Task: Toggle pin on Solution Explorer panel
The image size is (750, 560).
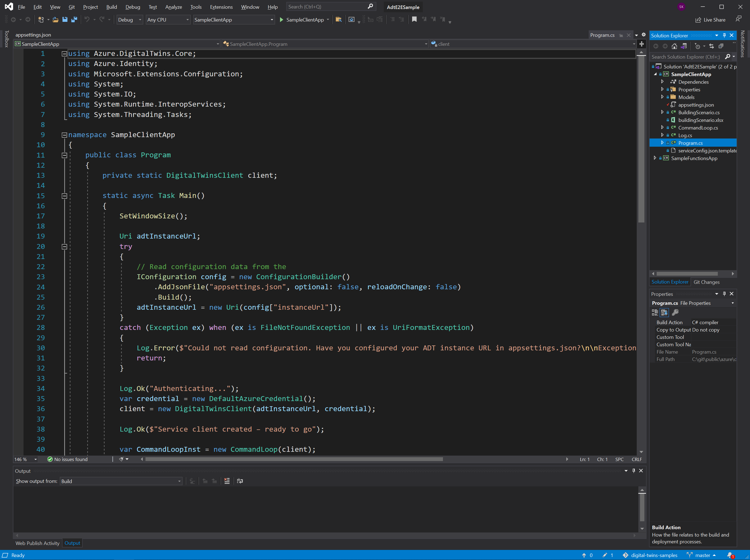Action: [x=724, y=35]
